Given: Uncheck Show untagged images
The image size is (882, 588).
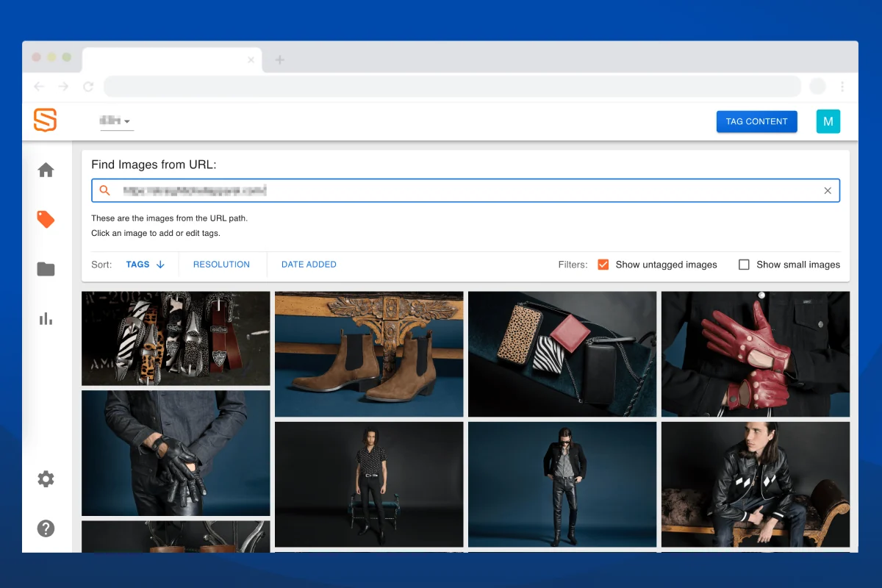Looking at the screenshot, I should click(x=603, y=265).
